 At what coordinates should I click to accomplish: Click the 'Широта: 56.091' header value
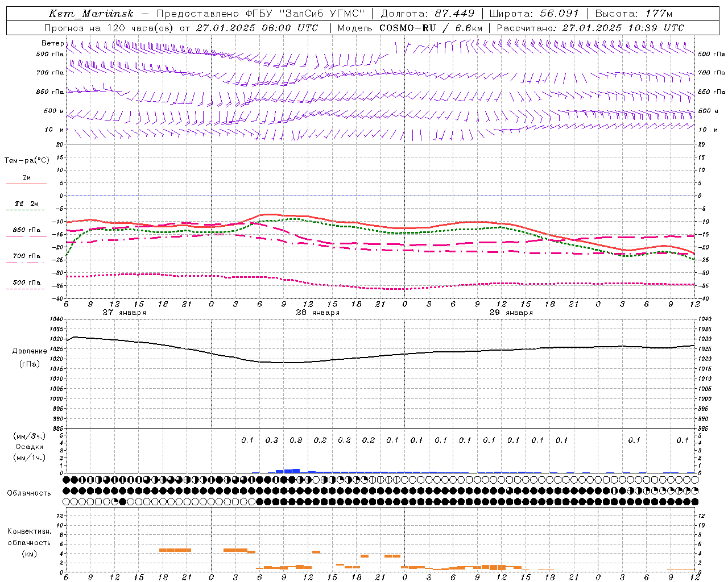534,14
